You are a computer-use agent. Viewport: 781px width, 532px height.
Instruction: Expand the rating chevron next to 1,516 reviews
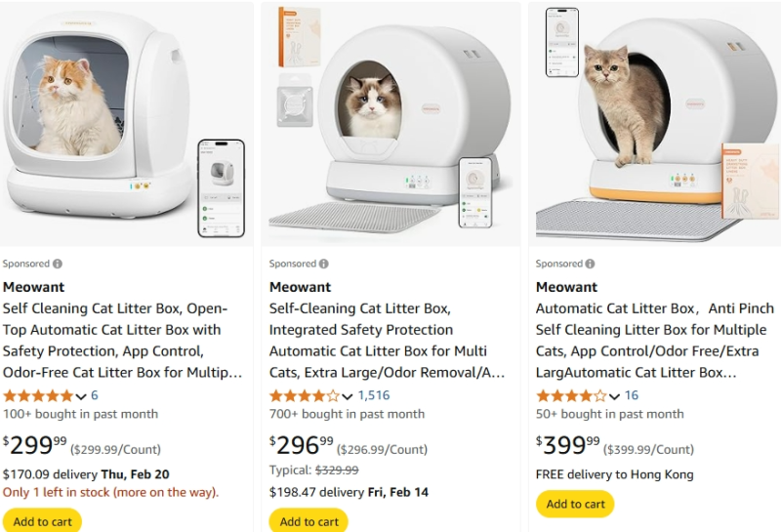click(348, 397)
